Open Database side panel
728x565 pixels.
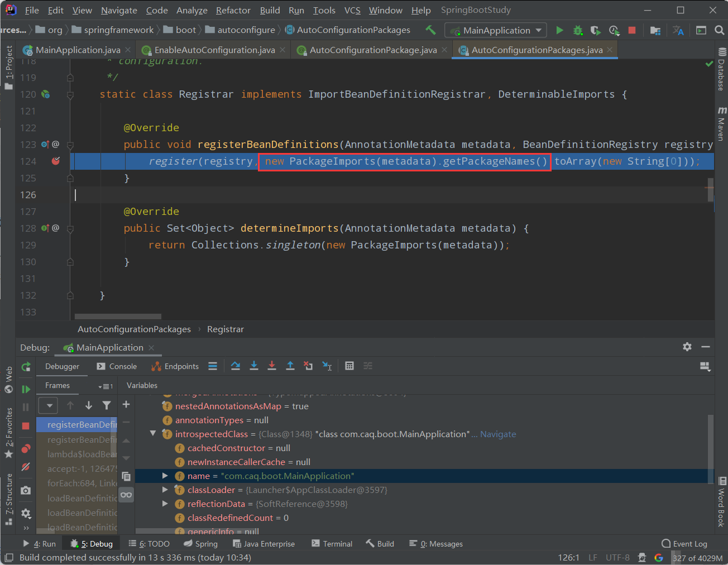721,69
